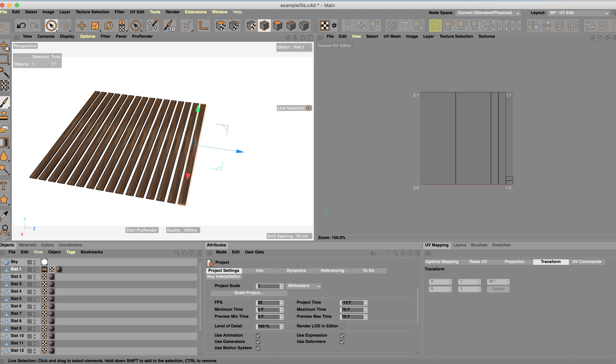Open the UV Edit menu
The width and height of the screenshot is (616, 364).
pos(137,12)
